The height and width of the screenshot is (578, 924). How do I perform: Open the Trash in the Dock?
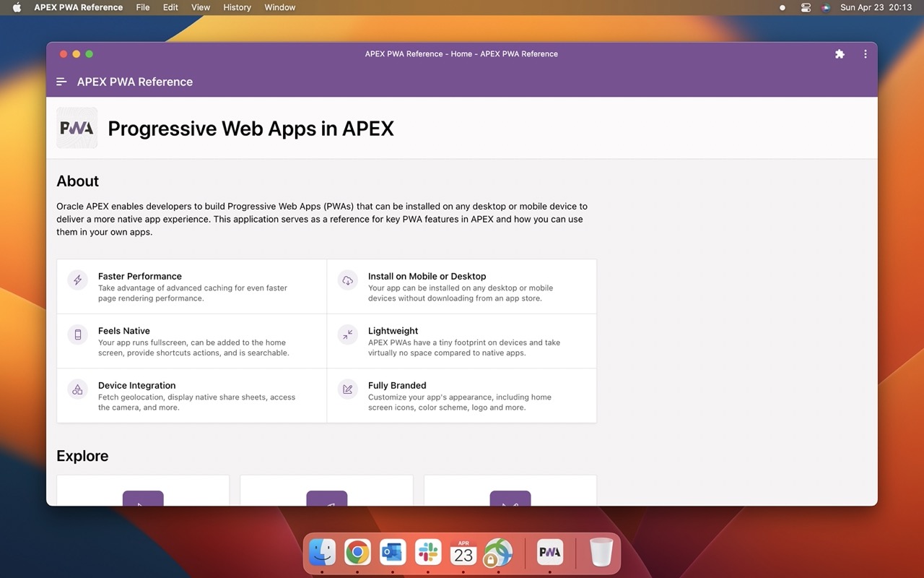pyautogui.click(x=601, y=553)
